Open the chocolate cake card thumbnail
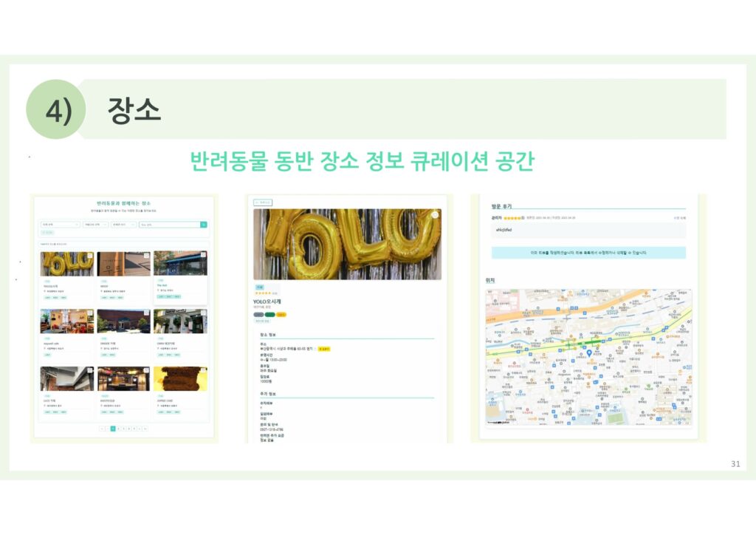 tap(180, 378)
